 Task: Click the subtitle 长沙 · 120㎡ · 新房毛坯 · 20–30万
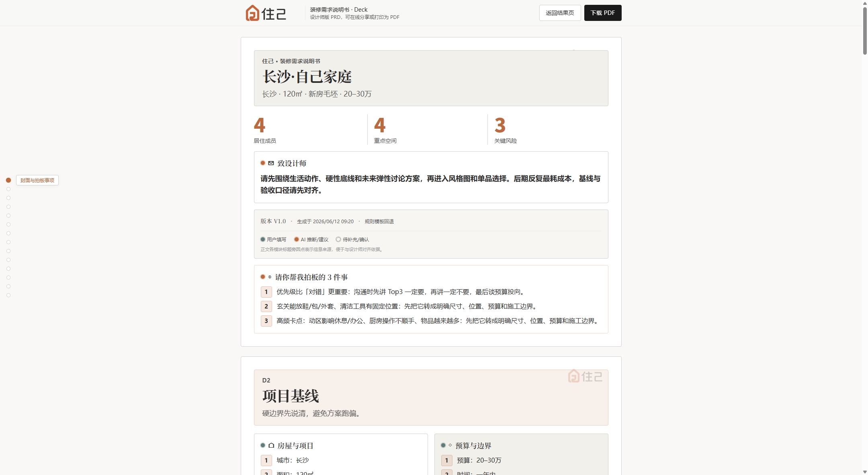coord(317,94)
